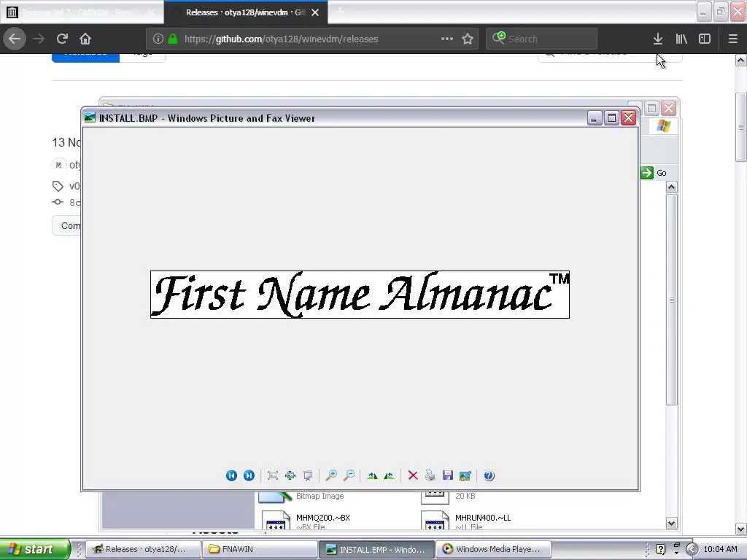Go to the next image in Picture Viewer
Image resolution: width=747 pixels, height=560 pixels.
[249, 475]
